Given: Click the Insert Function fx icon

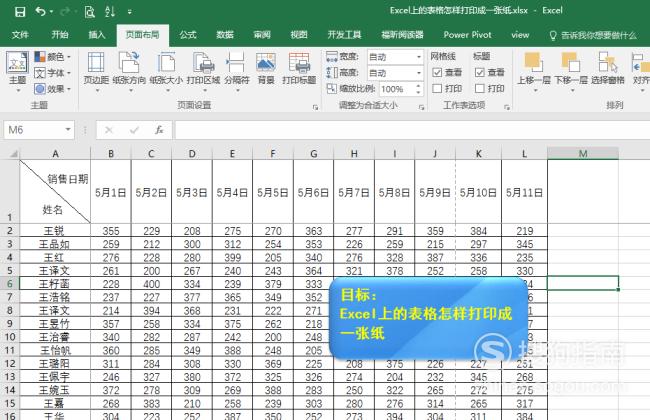Looking at the screenshot, I should coord(159,130).
